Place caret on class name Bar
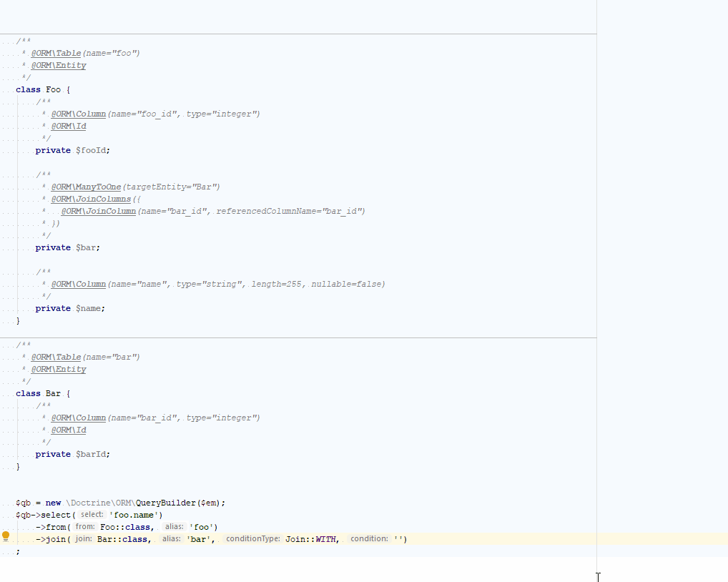Viewport: 728px width, 582px height. (x=54, y=393)
